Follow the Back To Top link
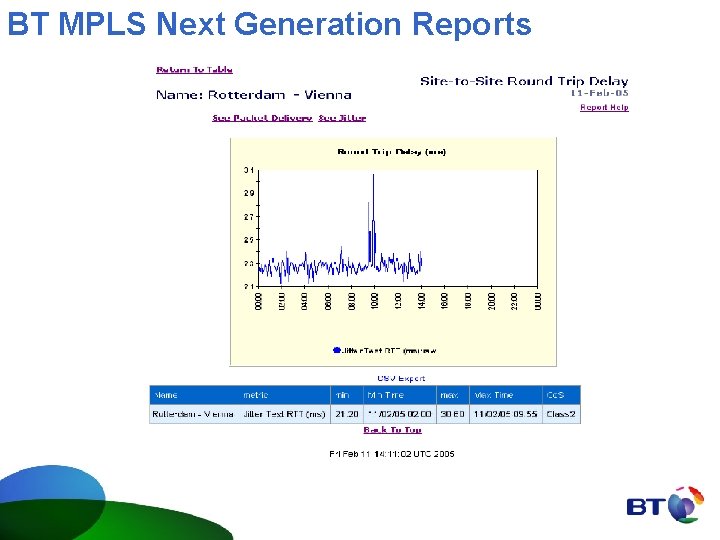 pos(393,430)
